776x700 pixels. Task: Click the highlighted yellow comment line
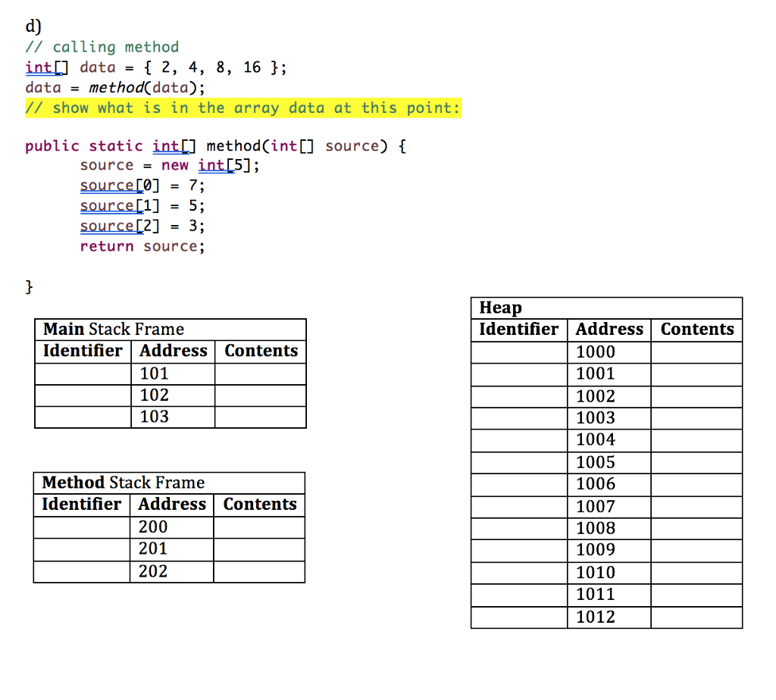[242, 108]
